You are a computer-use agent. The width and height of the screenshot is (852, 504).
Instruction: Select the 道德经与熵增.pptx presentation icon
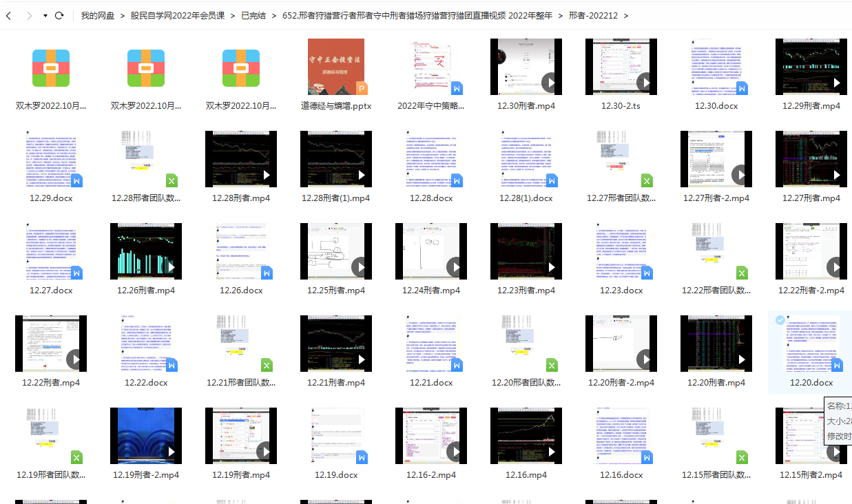(x=336, y=67)
